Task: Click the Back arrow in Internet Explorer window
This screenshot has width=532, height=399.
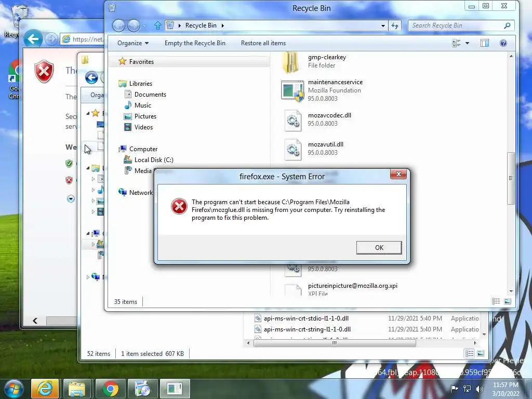Action: pos(33,39)
